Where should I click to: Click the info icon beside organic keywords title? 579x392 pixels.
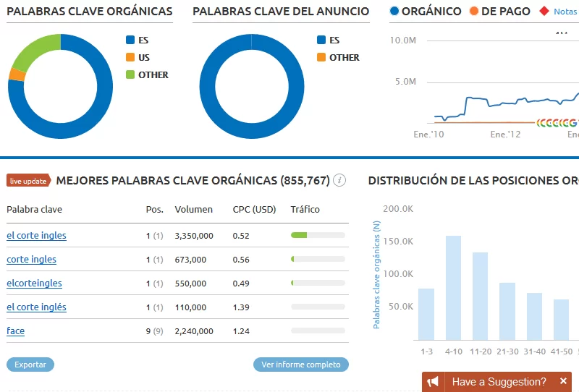point(339,181)
